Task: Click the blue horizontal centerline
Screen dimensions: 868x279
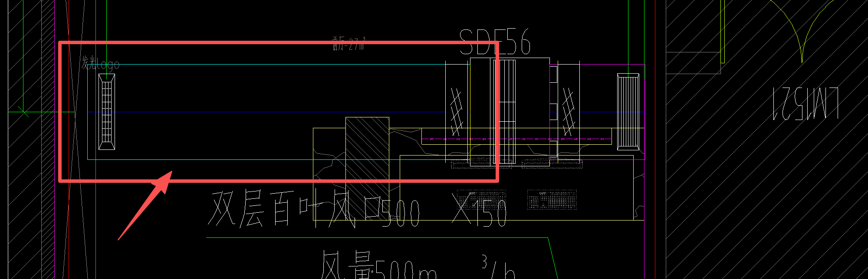Action: pos(266,112)
